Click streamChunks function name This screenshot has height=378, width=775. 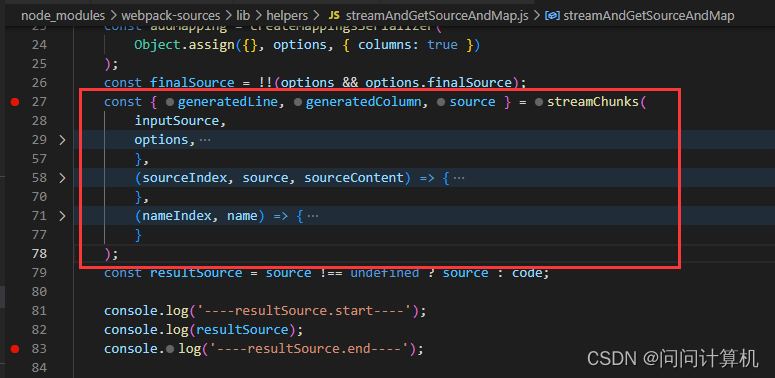point(593,102)
